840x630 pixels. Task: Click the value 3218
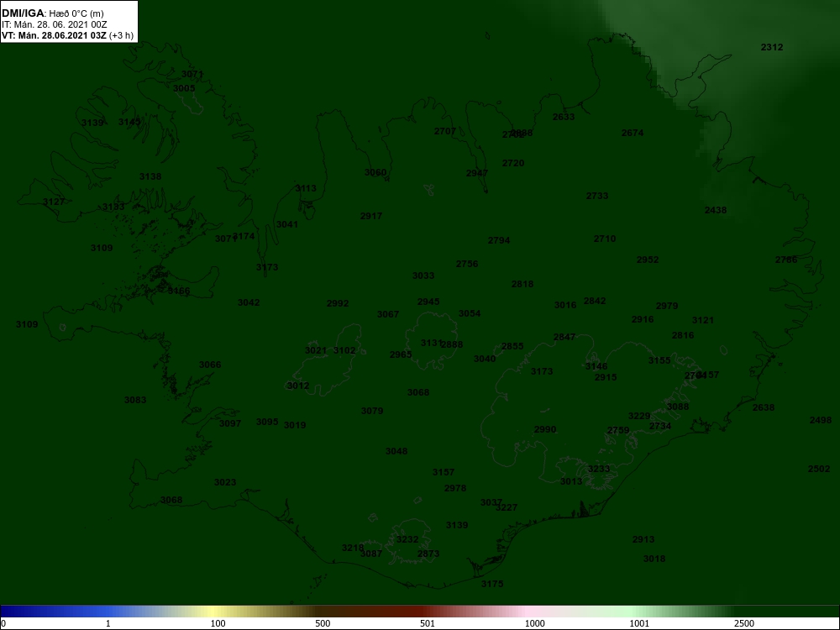pyautogui.click(x=352, y=548)
